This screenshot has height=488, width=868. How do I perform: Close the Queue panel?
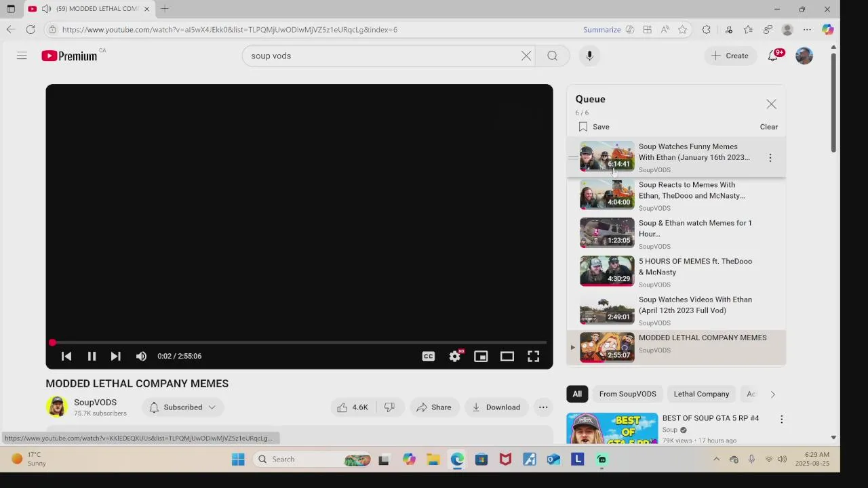(x=772, y=104)
